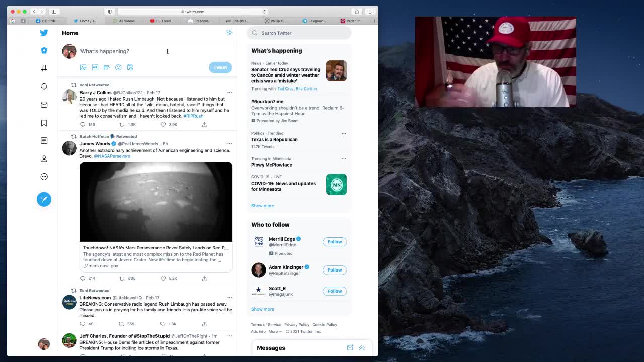Switch to Facebook browser tab
The height and width of the screenshot is (362, 644).
(x=47, y=21)
